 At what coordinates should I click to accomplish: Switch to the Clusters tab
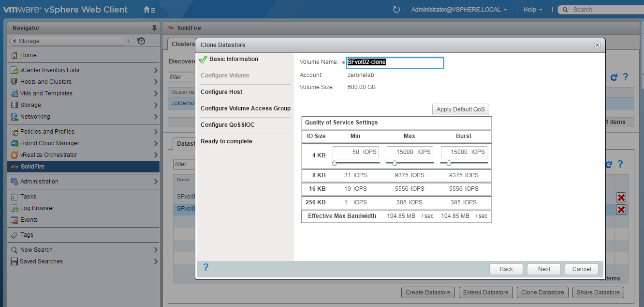(x=183, y=44)
